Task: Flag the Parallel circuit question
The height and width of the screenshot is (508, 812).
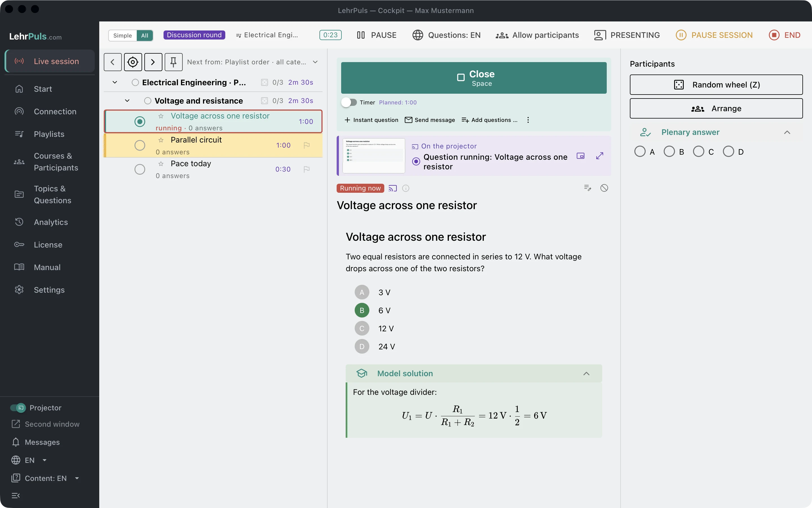Action: 306,145
